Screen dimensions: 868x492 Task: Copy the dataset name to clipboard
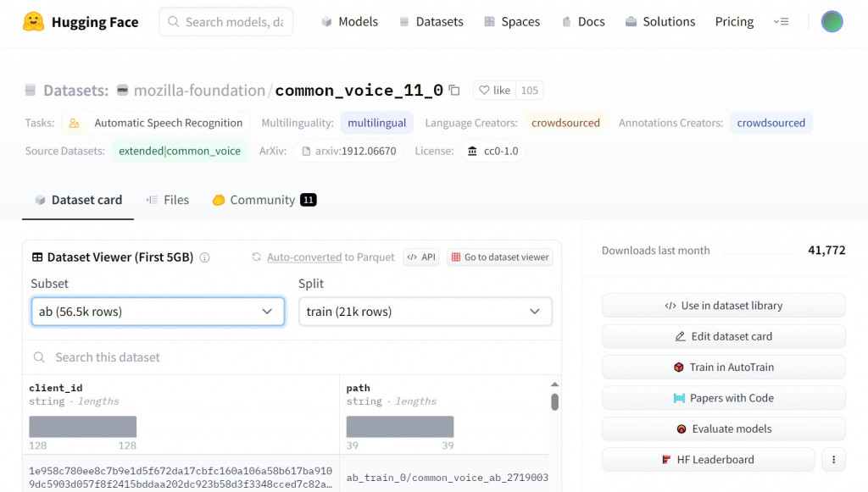[454, 90]
